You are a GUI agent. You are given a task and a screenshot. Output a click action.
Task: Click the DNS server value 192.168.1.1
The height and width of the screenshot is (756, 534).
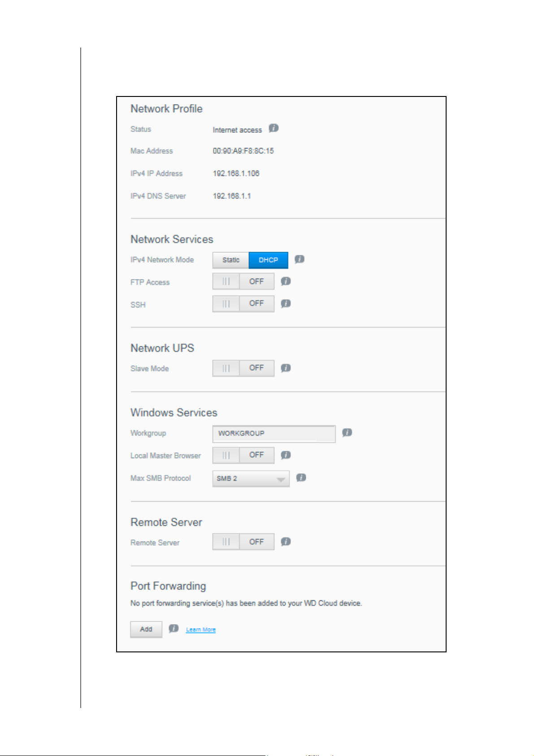(x=232, y=196)
